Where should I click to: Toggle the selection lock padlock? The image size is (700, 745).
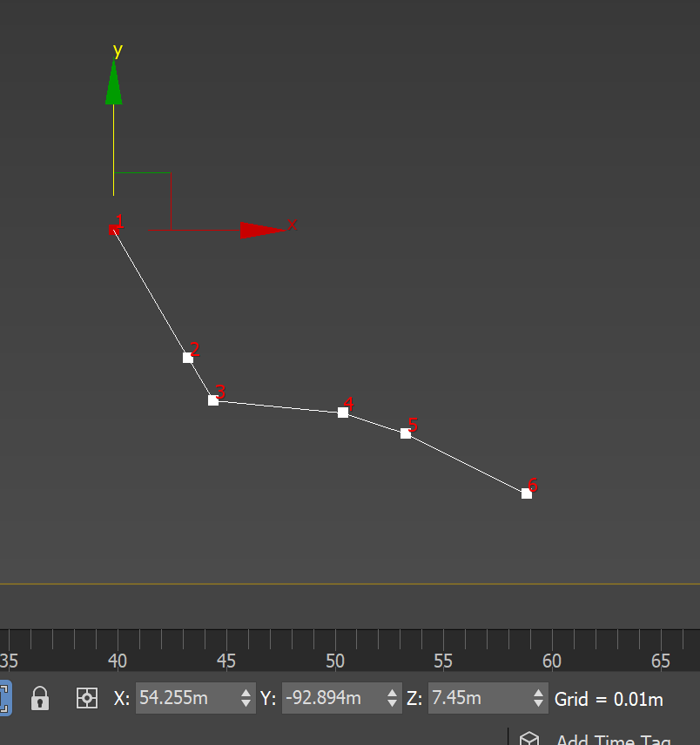tap(39, 698)
